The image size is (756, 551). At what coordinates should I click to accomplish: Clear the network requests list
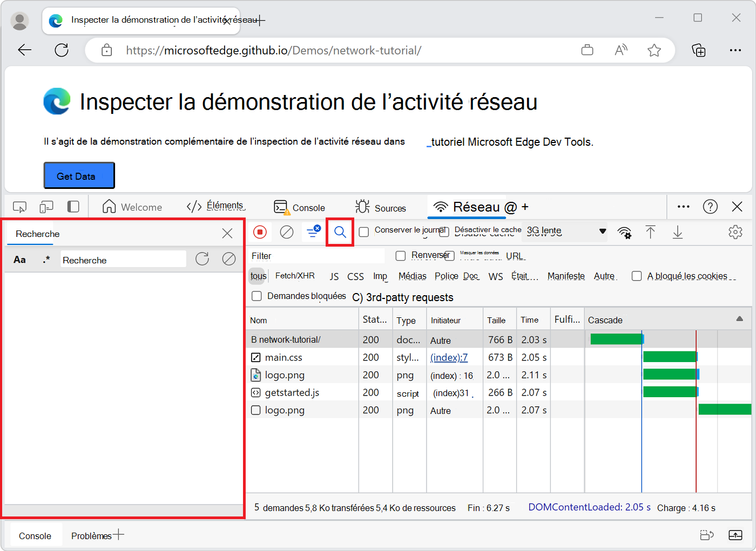point(286,232)
